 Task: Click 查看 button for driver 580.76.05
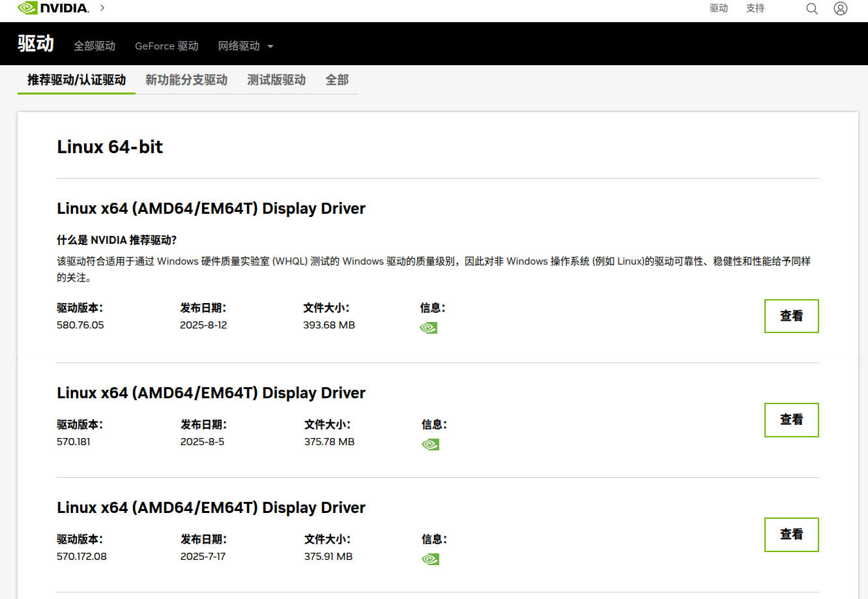pos(792,316)
